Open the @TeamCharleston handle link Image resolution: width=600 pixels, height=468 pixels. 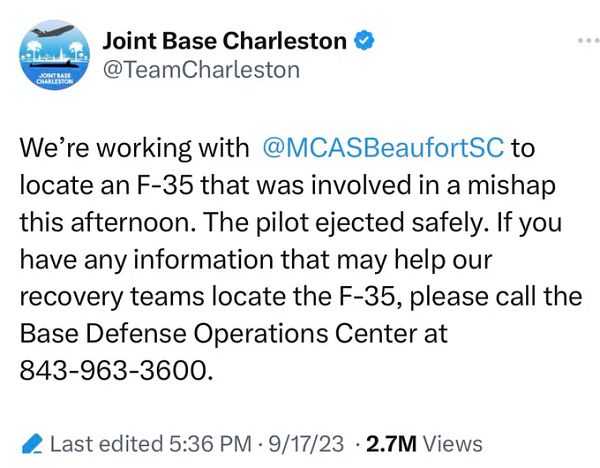(201, 69)
